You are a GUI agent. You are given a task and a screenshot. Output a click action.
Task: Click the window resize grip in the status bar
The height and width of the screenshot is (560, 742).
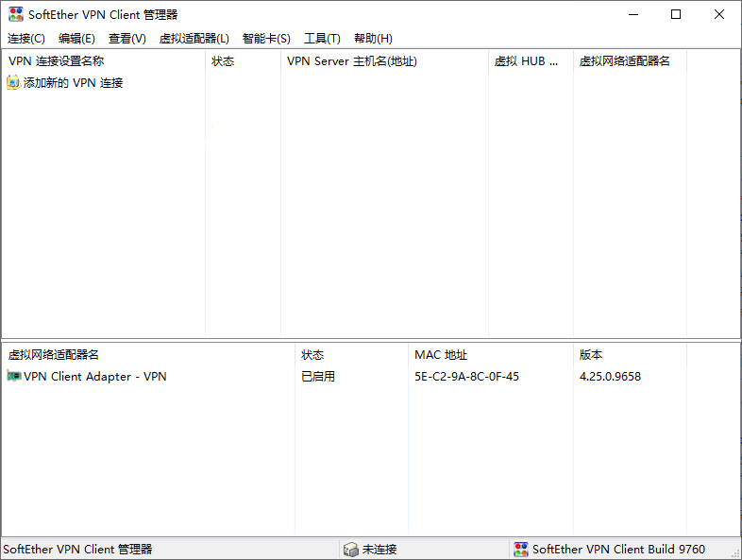pyautogui.click(x=735, y=552)
